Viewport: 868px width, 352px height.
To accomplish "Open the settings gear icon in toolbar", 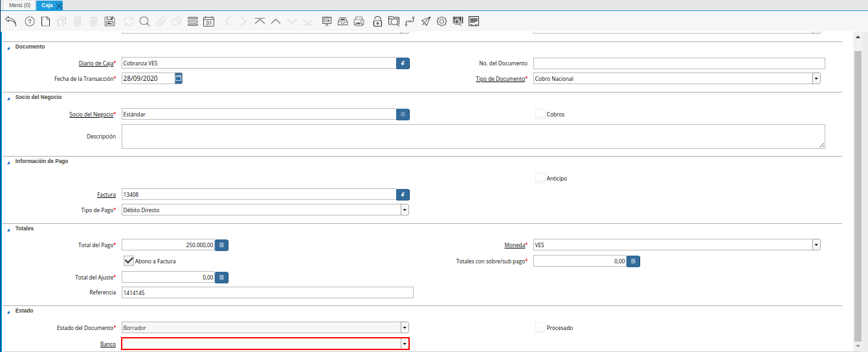I will tap(442, 21).
